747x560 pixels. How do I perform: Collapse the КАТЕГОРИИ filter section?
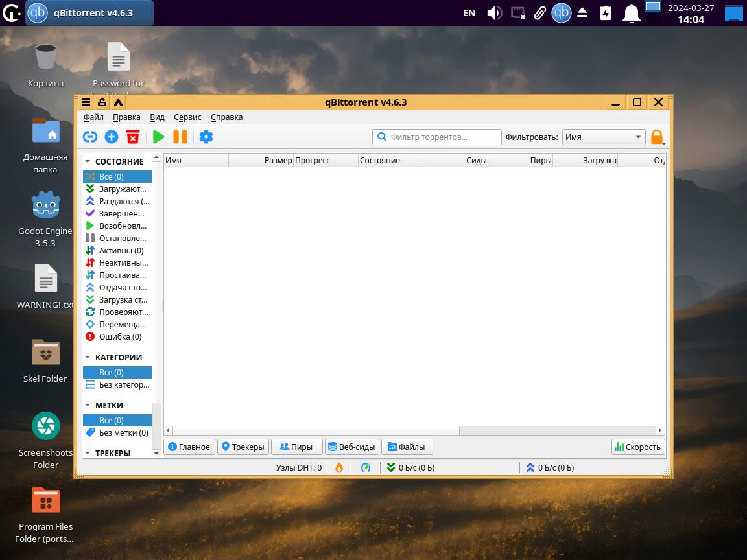coord(88,357)
